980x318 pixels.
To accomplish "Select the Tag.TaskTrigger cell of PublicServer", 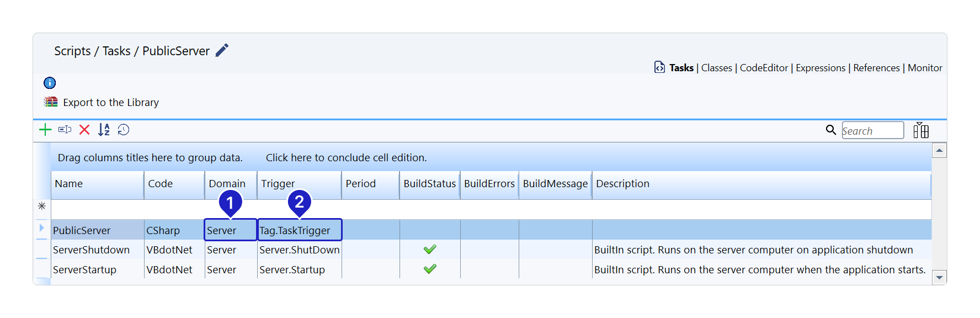I will [299, 231].
